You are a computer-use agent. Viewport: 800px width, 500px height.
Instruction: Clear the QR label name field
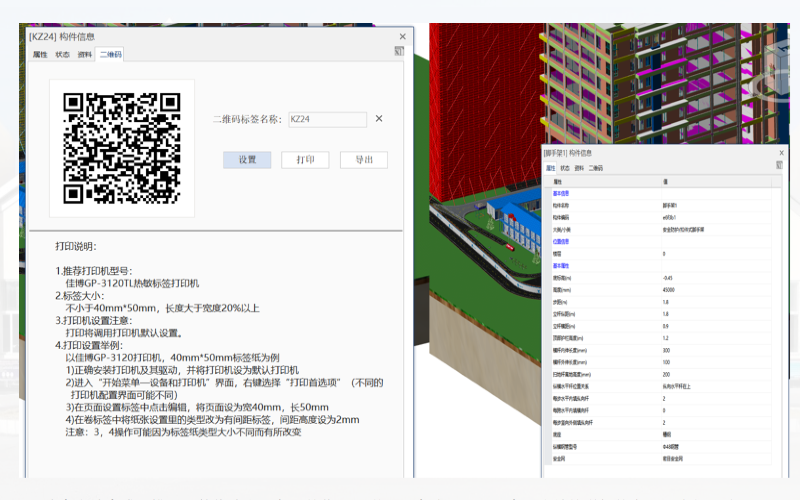[379, 118]
